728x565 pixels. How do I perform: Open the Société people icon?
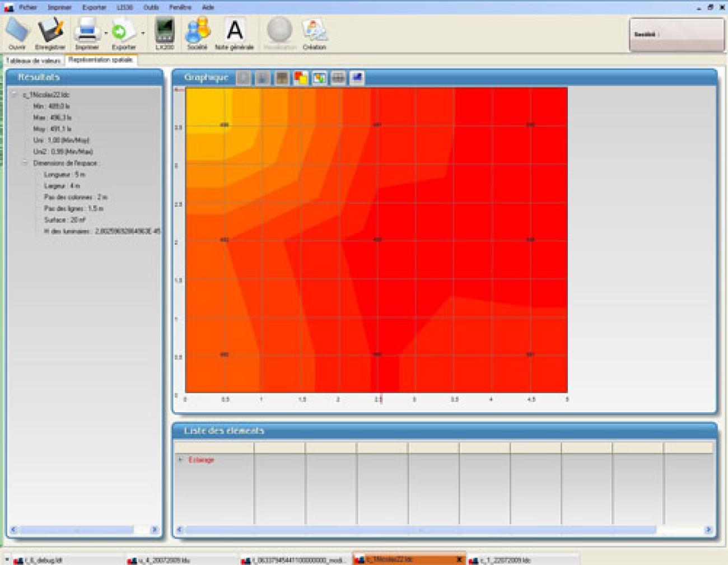(x=197, y=31)
